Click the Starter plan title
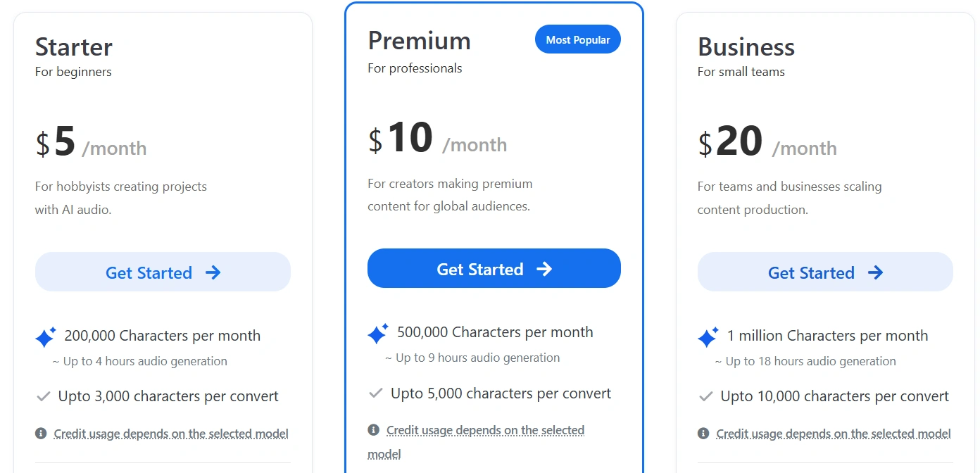 click(x=74, y=47)
